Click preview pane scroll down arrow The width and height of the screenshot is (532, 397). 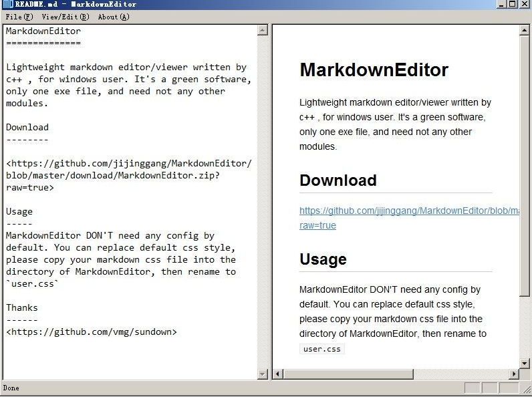[x=524, y=364]
